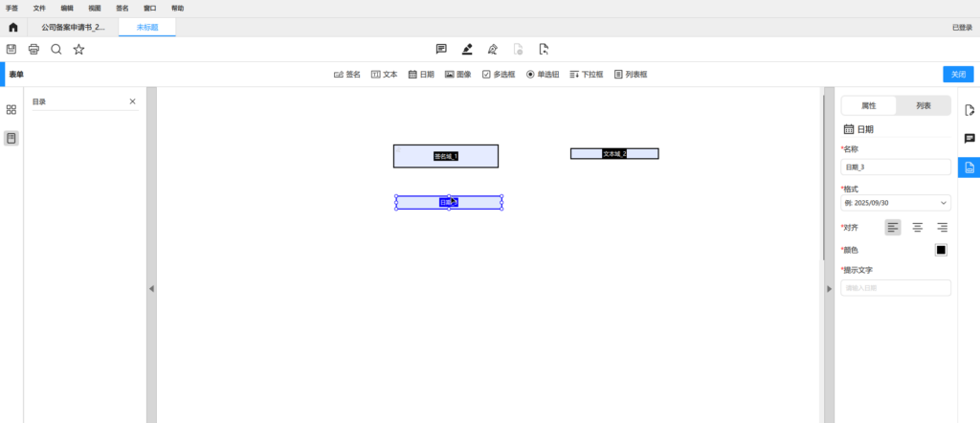Insert a 下拉框 dropdown field
The width and height of the screenshot is (980, 423).
click(587, 74)
